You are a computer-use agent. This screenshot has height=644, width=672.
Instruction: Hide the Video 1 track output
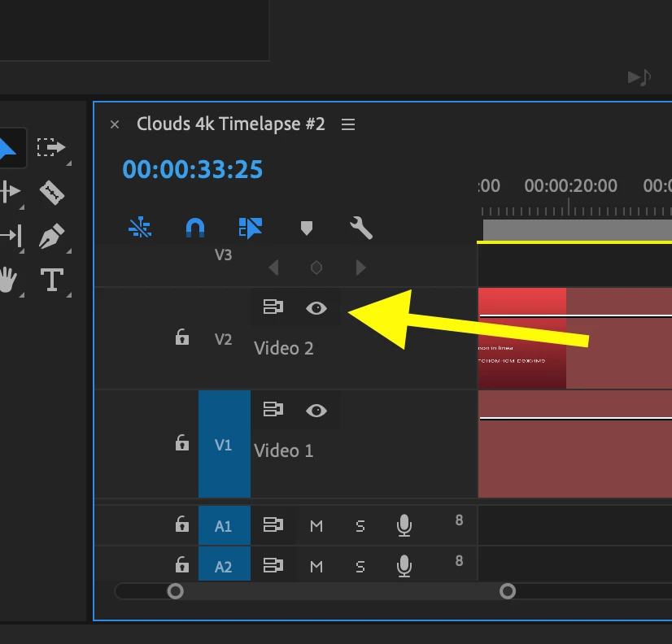[x=316, y=411]
